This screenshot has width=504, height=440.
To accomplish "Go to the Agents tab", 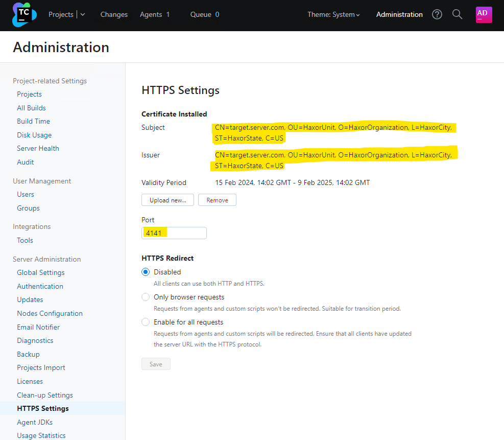I will tap(154, 15).
